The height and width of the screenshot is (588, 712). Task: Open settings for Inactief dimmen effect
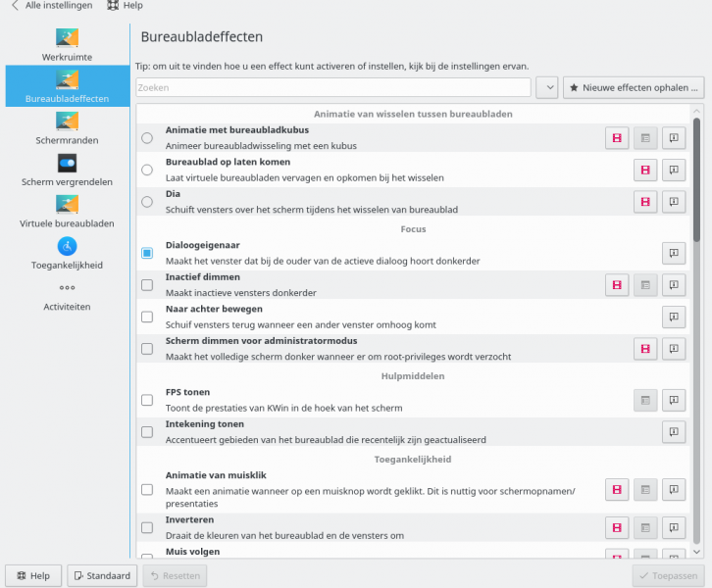point(645,284)
